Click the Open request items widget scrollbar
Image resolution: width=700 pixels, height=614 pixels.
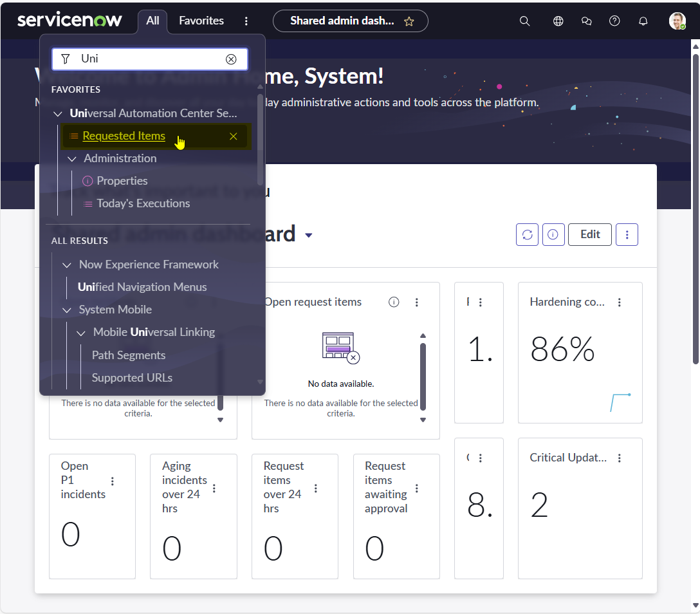click(x=423, y=376)
